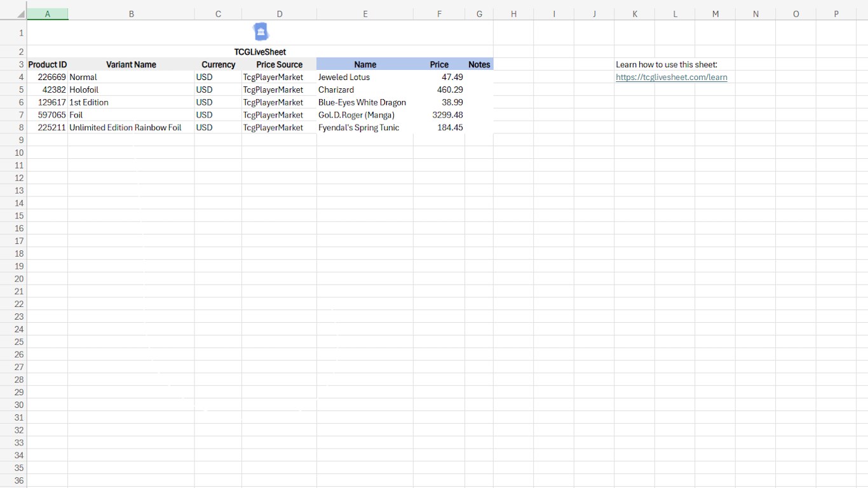Select cell with product ID 129617
Screen dimensions: 868x488
47,102
